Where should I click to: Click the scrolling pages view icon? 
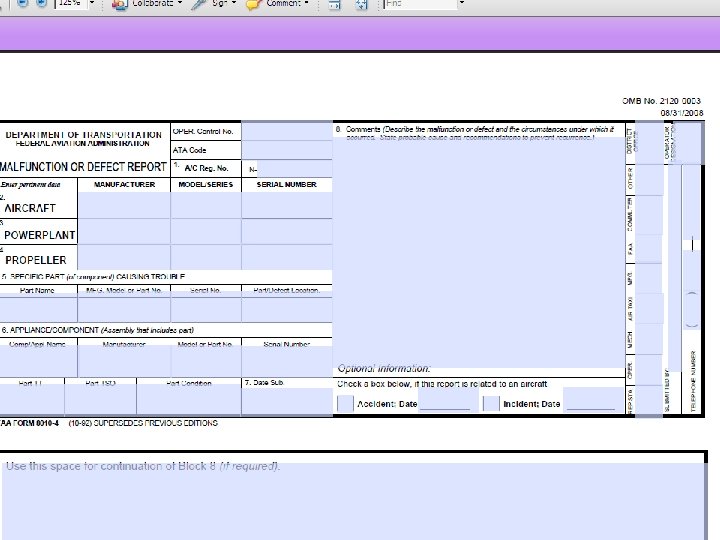(335, 4)
